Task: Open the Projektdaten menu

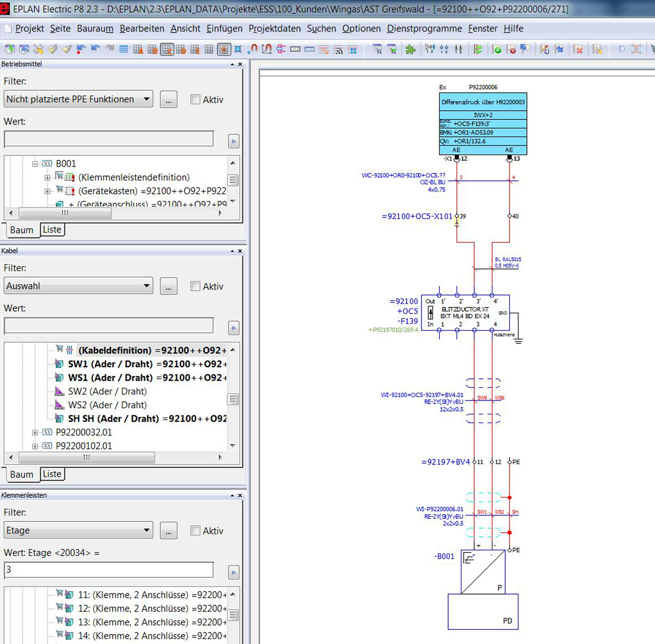Action: (x=274, y=28)
